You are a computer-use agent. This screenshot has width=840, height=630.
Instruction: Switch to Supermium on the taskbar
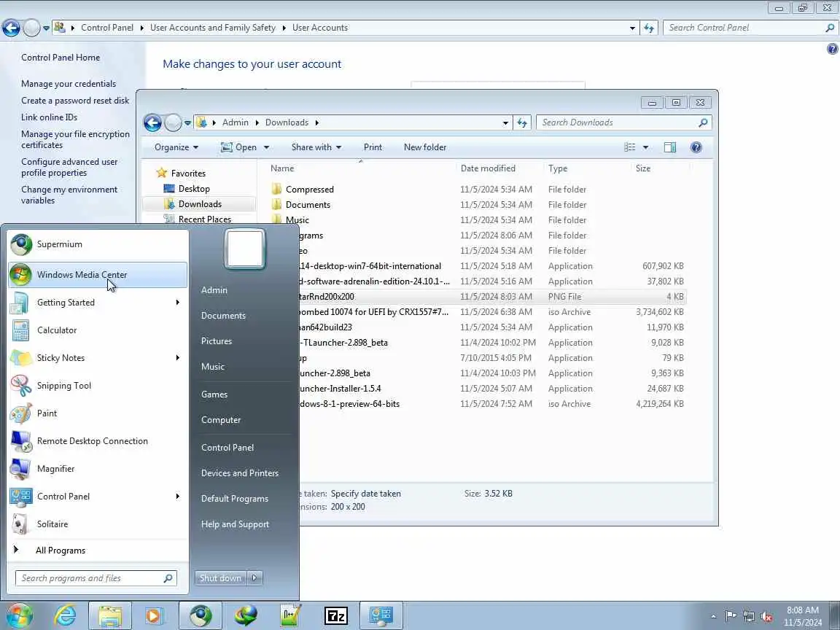(x=201, y=616)
